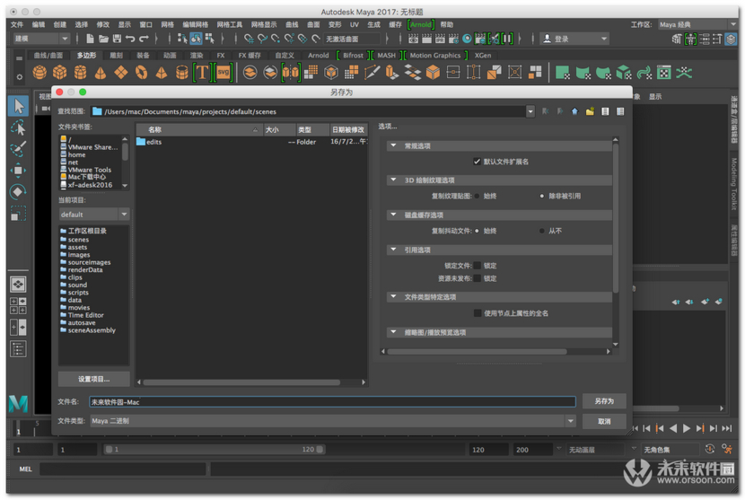Open the workspace 'Maya' dropdown at top right
745x500 pixels.
[x=697, y=24]
